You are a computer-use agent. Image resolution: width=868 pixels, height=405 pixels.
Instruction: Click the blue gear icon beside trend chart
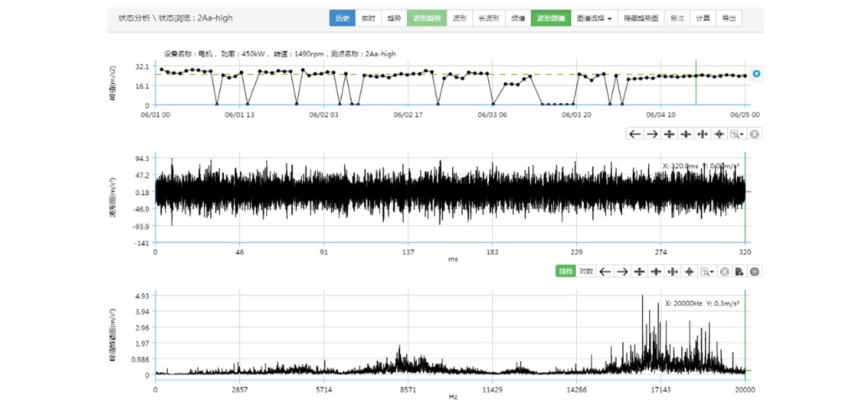(756, 74)
